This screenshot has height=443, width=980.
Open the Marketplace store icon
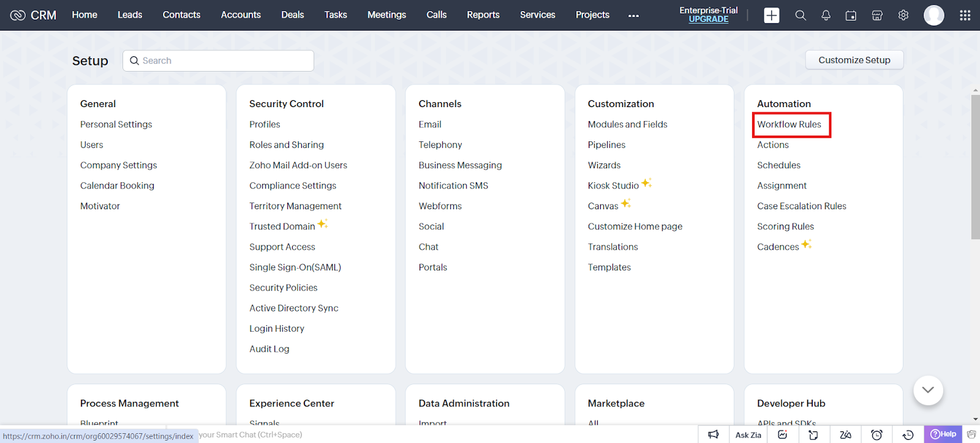[x=877, y=15]
